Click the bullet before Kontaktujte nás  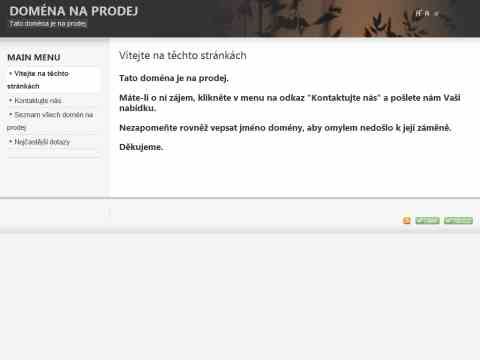point(11,100)
